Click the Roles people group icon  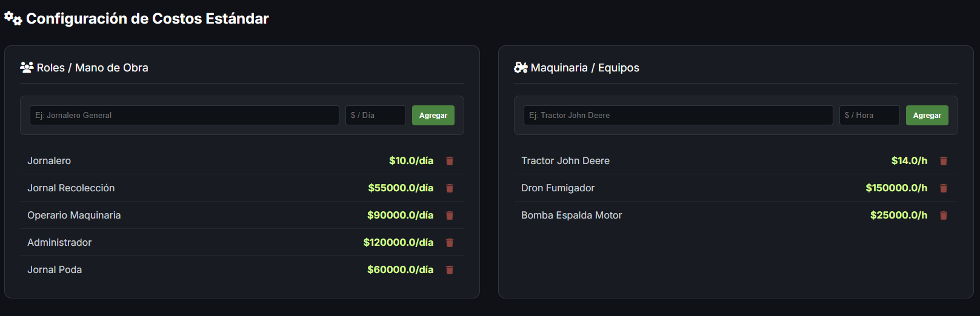(27, 67)
